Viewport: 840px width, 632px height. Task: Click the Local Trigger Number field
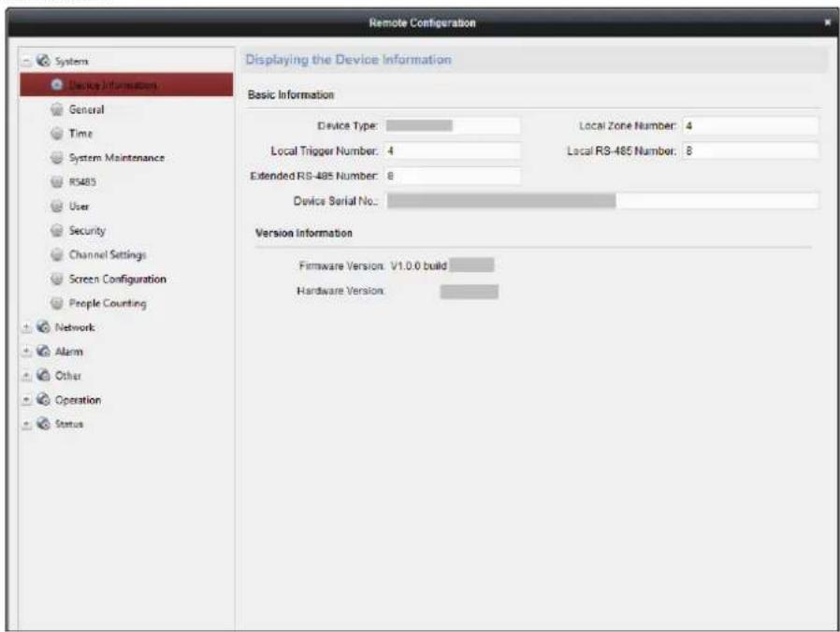click(x=452, y=151)
